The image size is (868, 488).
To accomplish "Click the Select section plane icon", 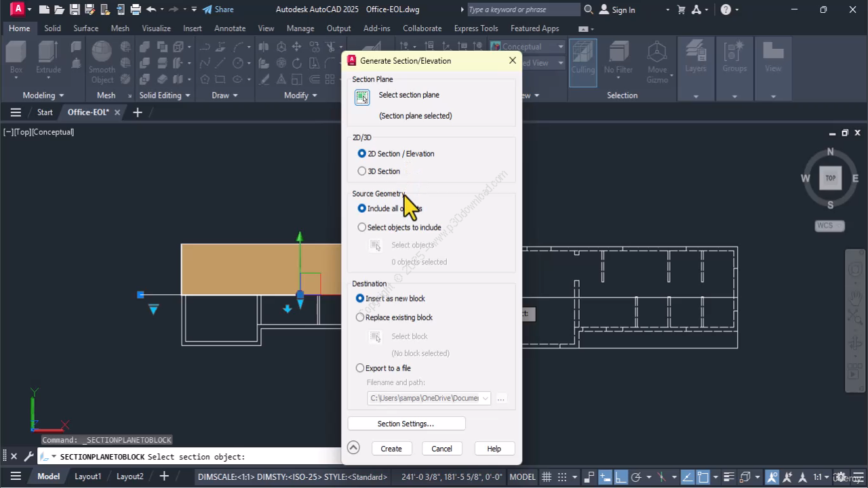I will coord(362,98).
